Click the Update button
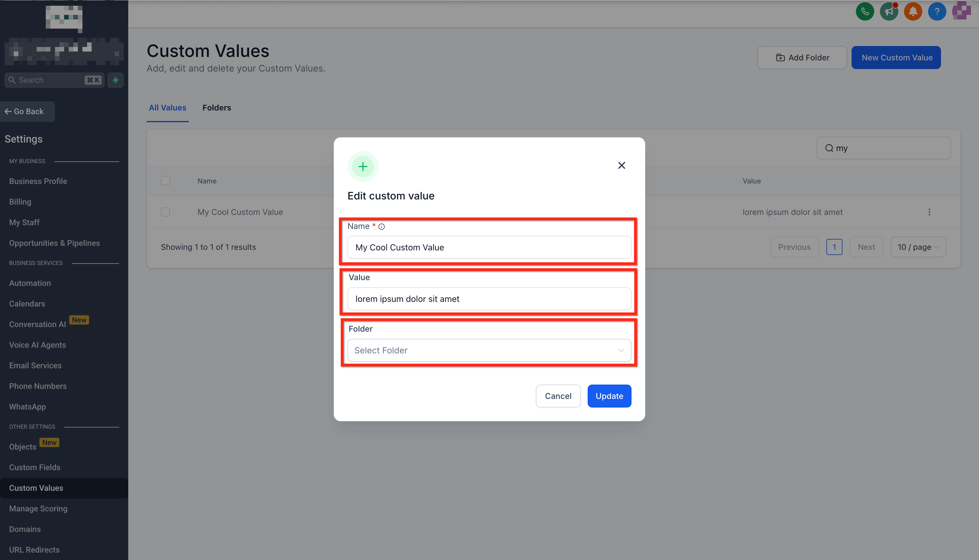This screenshot has width=979, height=560. 609,396
